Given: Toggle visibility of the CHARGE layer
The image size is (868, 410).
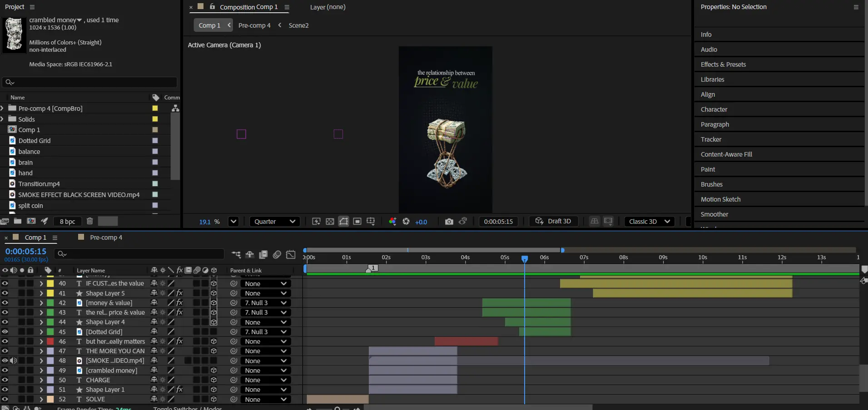Looking at the screenshot, I should click(x=5, y=380).
